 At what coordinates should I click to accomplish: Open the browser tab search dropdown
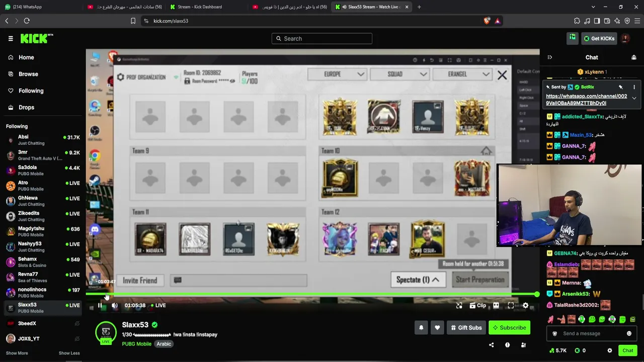[593, 7]
